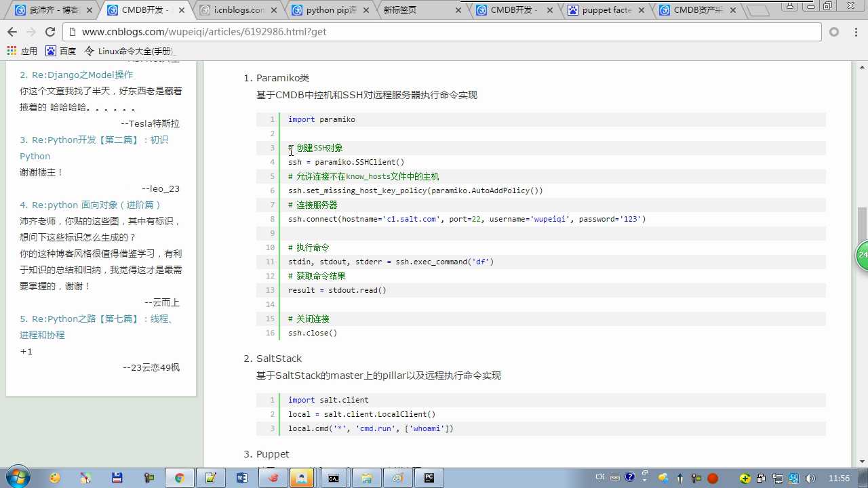Go back with the browser back arrow

[12, 32]
